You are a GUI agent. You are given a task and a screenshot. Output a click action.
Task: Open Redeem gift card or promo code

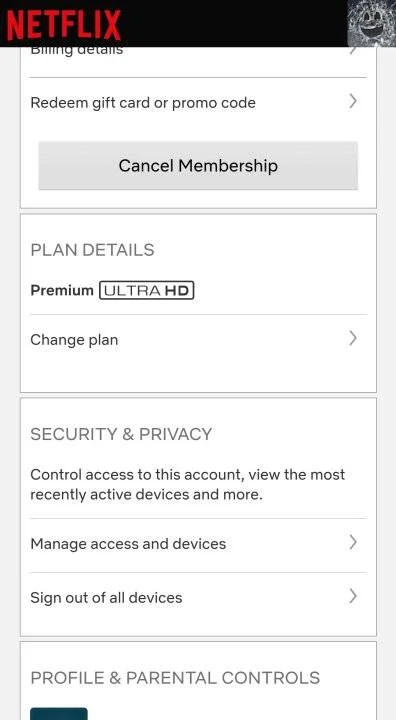coord(198,102)
